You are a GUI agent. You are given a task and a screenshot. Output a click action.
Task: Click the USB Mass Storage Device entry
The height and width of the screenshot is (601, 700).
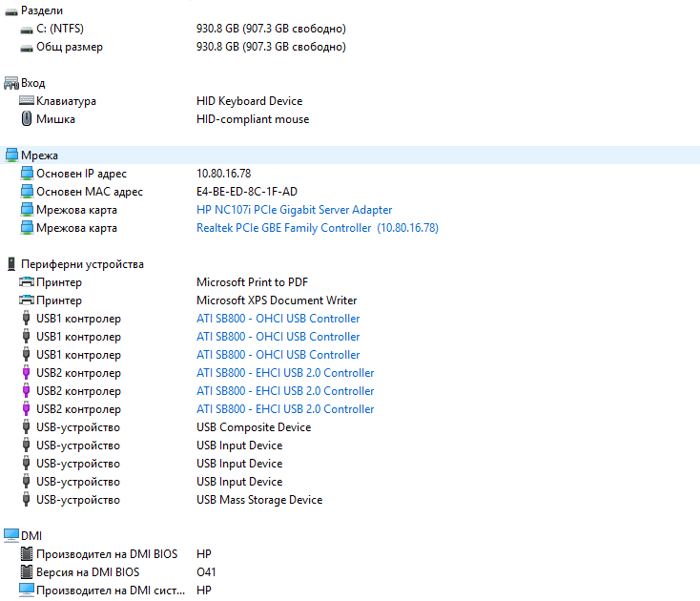(x=259, y=500)
